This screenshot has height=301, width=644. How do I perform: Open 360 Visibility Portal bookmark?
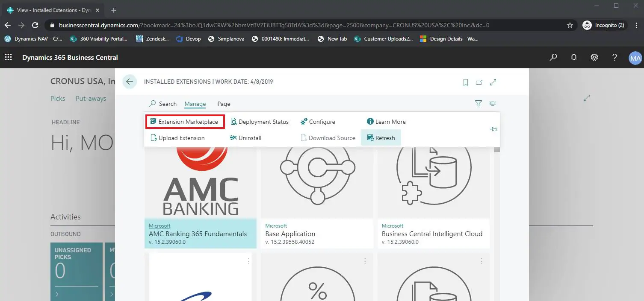coord(99,38)
